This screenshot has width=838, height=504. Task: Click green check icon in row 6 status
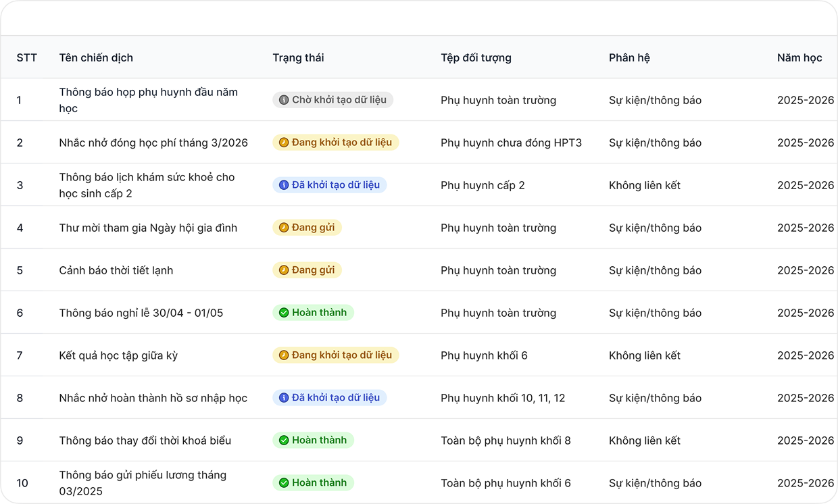[x=284, y=313]
